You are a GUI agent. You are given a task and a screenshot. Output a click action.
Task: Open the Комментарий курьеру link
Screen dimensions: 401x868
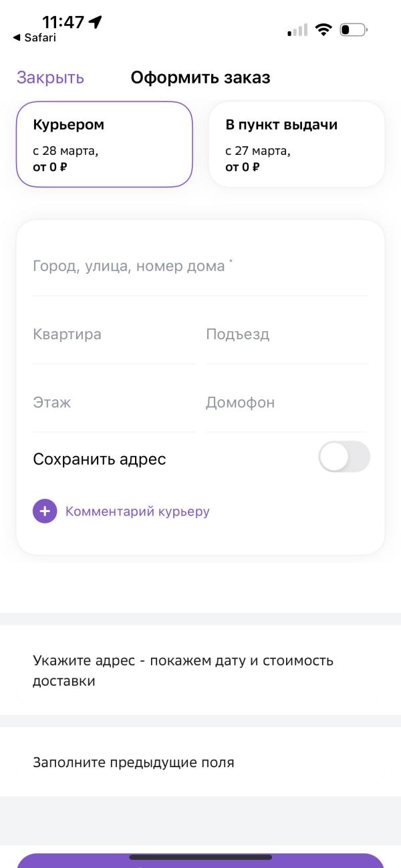pyautogui.click(x=137, y=511)
